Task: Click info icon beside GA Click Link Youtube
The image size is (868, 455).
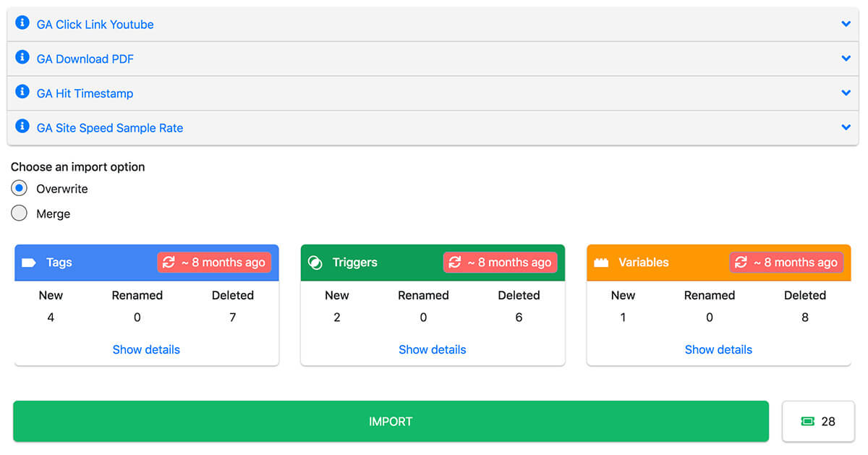Action: click(22, 24)
